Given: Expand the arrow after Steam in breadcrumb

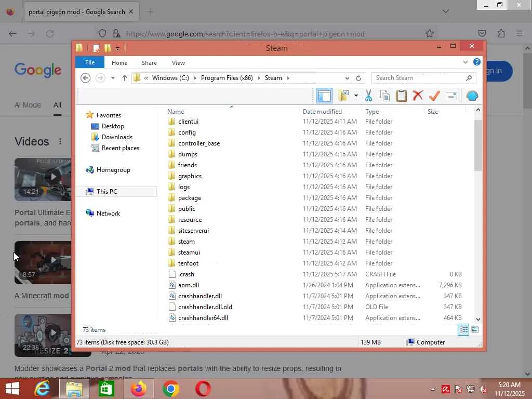Looking at the screenshot, I should (x=288, y=78).
